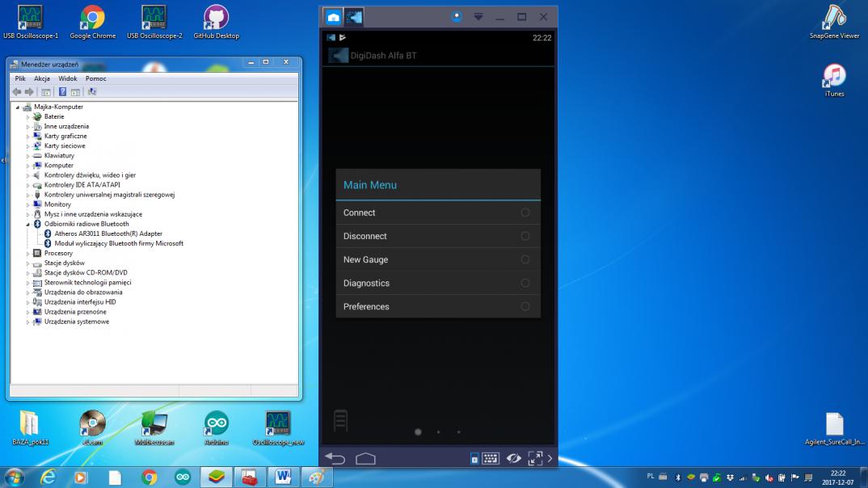Switch to the BlueStacks home tab icon
Viewport: 868px width, 488px height.
[333, 16]
